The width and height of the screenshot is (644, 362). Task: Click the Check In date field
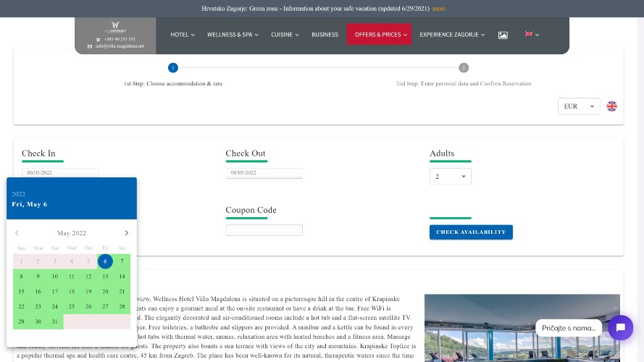pyautogui.click(x=60, y=173)
